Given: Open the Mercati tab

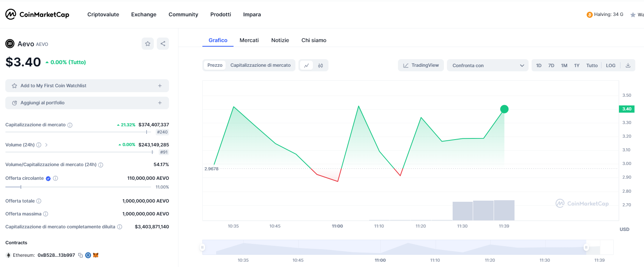Looking at the screenshot, I should (x=249, y=40).
